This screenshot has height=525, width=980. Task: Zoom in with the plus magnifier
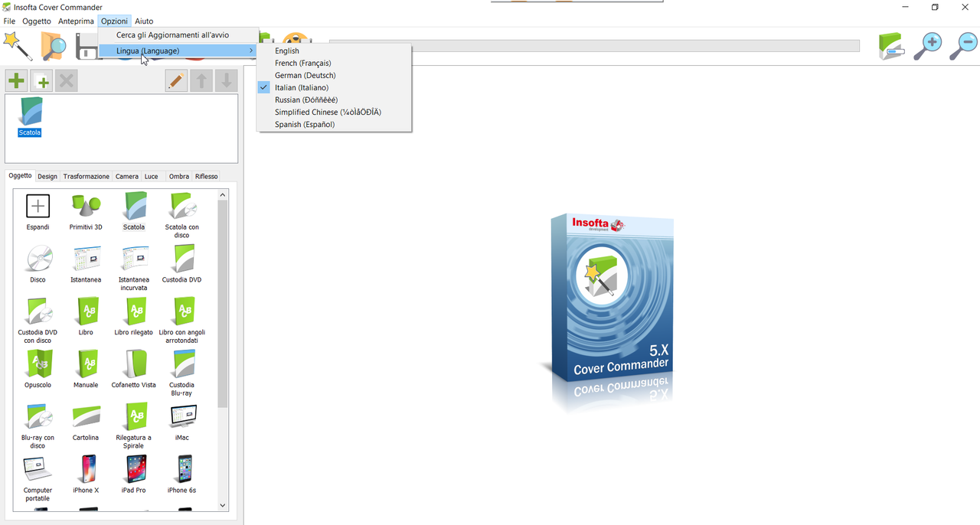pos(928,46)
